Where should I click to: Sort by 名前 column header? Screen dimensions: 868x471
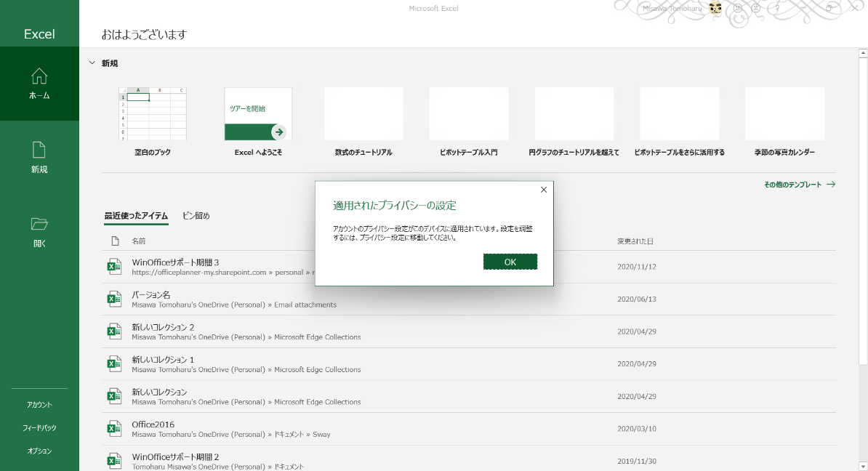(x=138, y=241)
